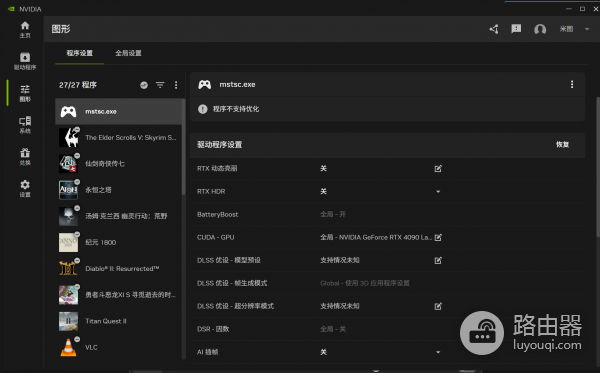Open the System section in sidebar
The image size is (600, 373).
click(25, 125)
